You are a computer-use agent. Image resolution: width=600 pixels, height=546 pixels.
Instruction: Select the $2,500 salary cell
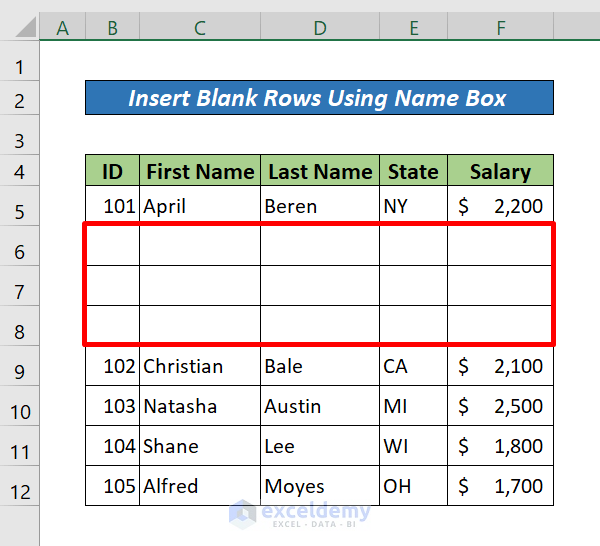tap(501, 406)
